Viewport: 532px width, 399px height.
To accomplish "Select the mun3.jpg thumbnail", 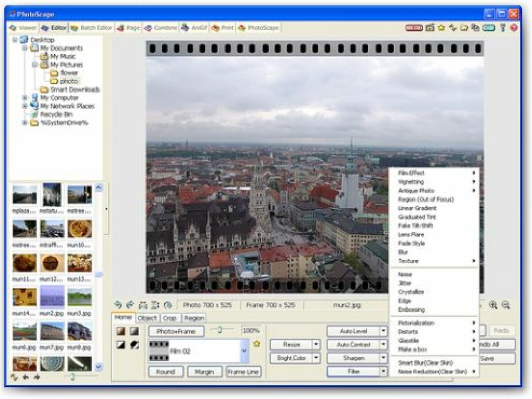I will [79, 297].
